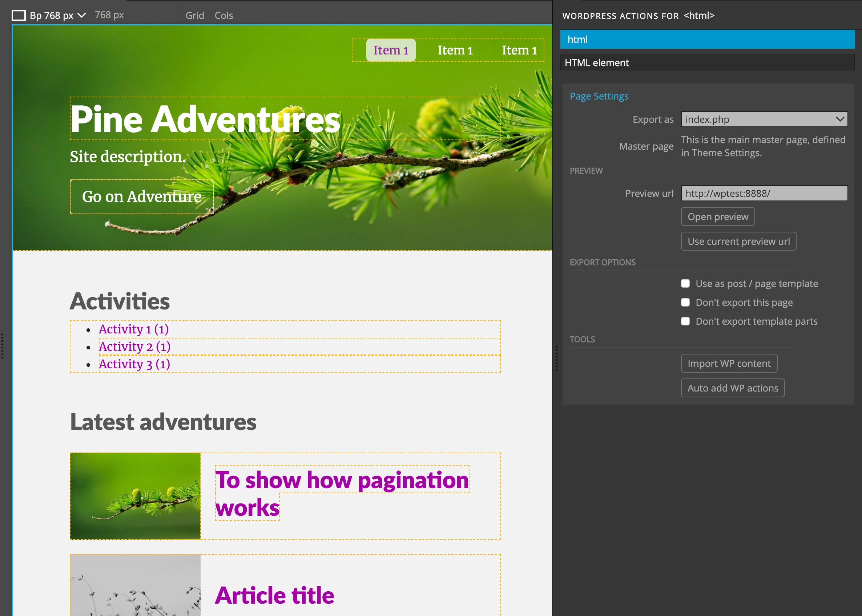Screen dimensions: 862x616
Task: Open the Activity 2 (1) link
Action: coord(135,347)
